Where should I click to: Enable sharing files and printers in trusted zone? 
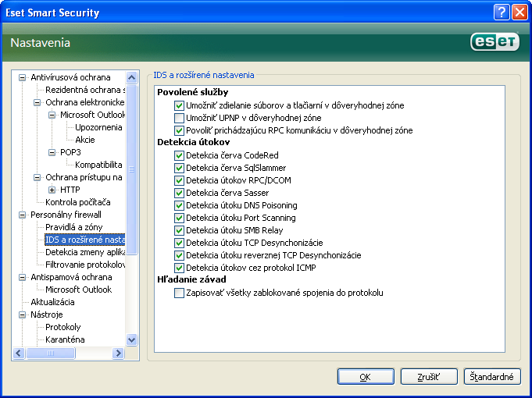179,105
